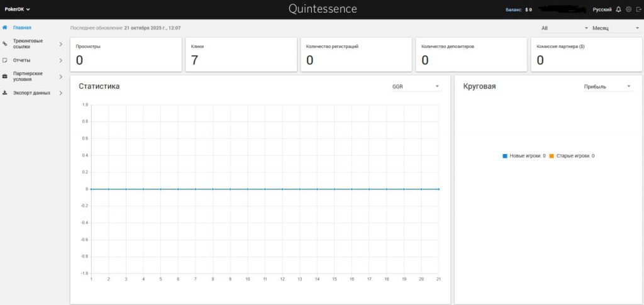Go to the Главная menu item
Screen dimensions: 644x305
coord(22,28)
